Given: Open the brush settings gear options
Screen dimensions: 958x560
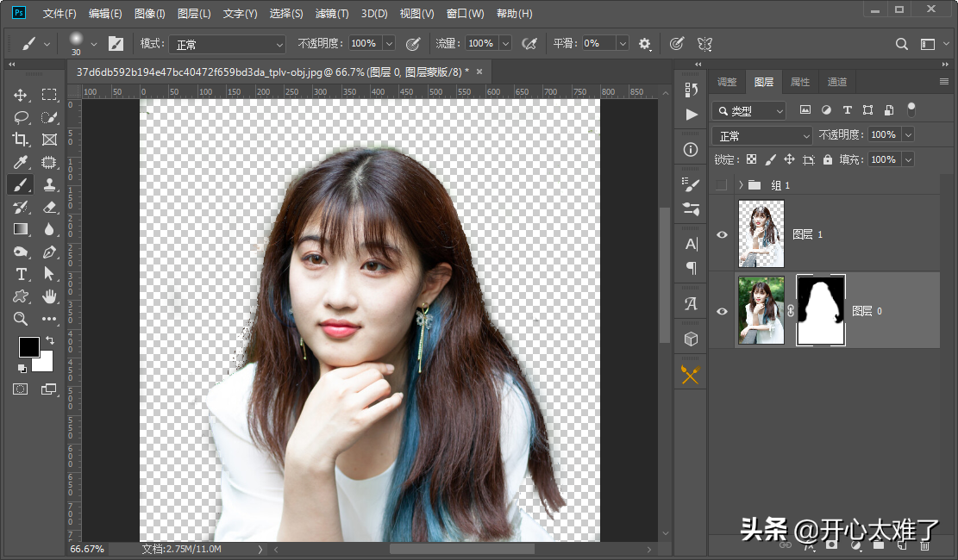Looking at the screenshot, I should click(x=644, y=44).
